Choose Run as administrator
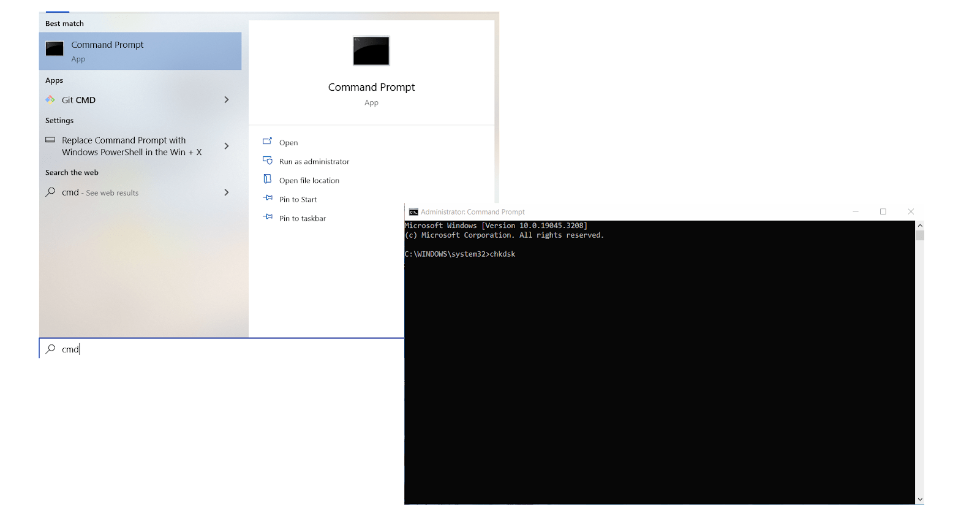 pyautogui.click(x=314, y=162)
